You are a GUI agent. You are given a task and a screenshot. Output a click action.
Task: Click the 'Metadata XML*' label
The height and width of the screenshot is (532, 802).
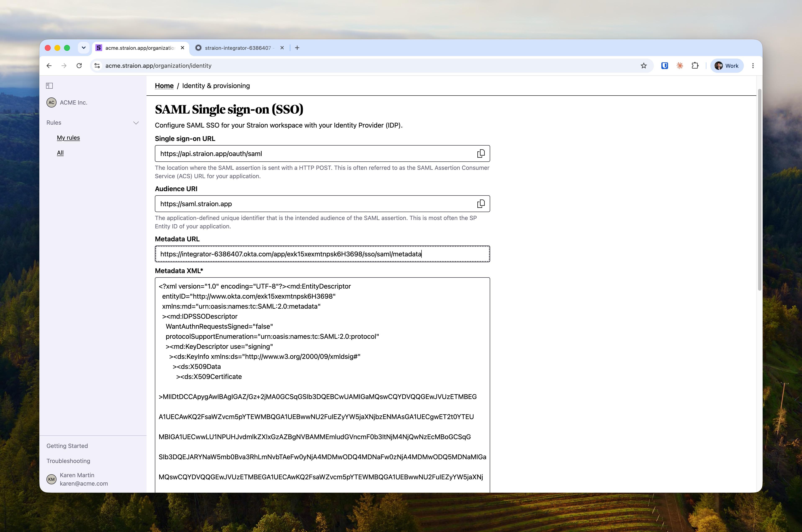click(x=179, y=271)
